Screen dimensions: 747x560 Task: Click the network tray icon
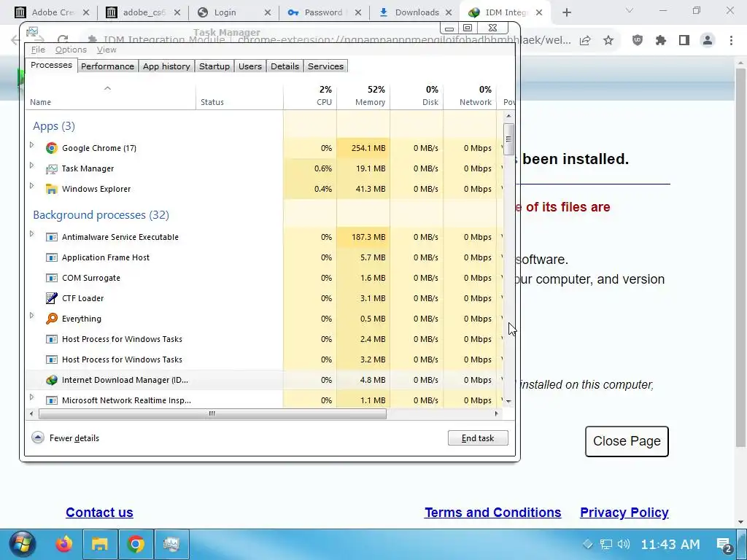[x=606, y=544]
